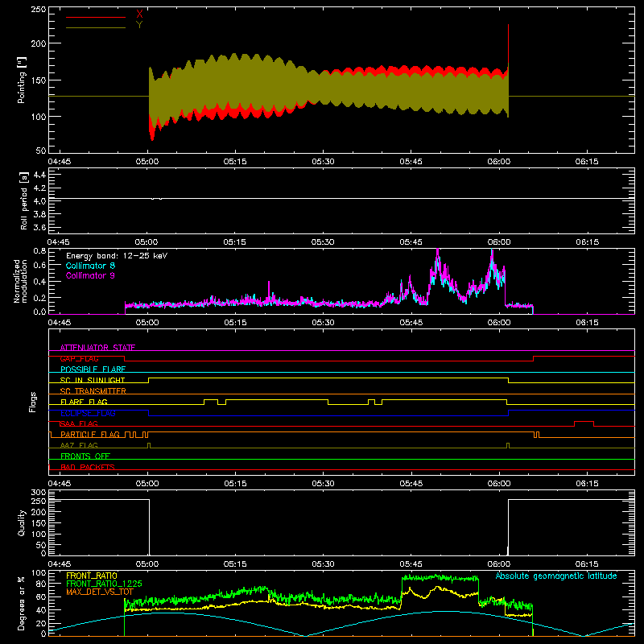Click the green FRONT_RATIO_1225 legend entry
644x644 pixels.
click(104, 584)
